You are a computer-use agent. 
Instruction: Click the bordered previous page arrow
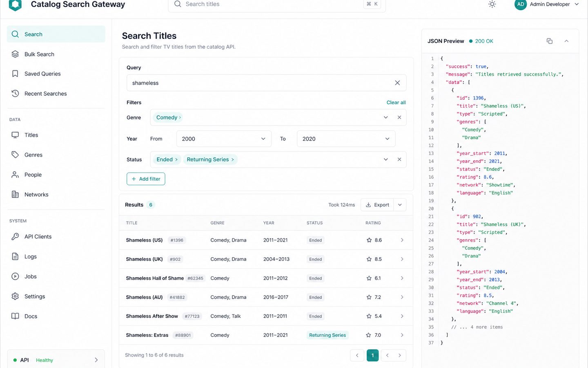357,355
